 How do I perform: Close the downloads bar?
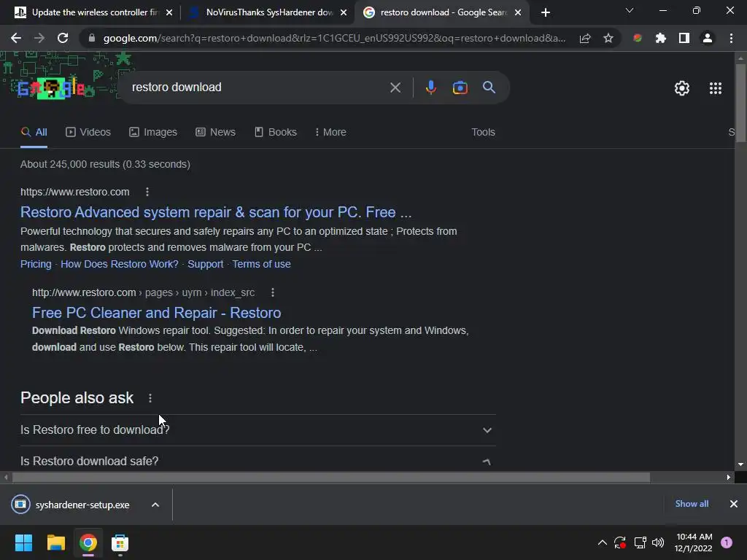tap(734, 504)
